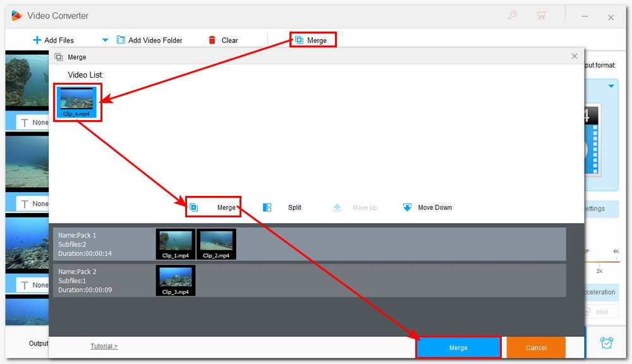This screenshot has width=632, height=364.
Task: Click the Add Files plus icon
Action: [37, 40]
